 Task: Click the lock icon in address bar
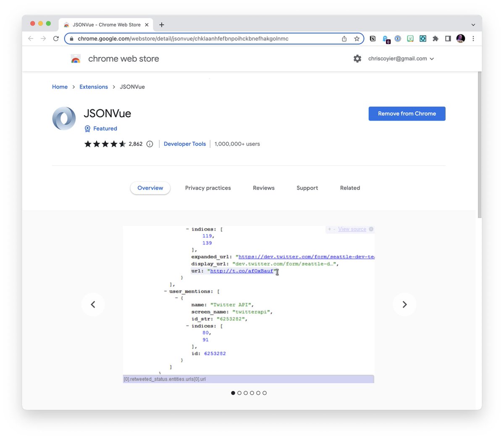click(x=72, y=39)
